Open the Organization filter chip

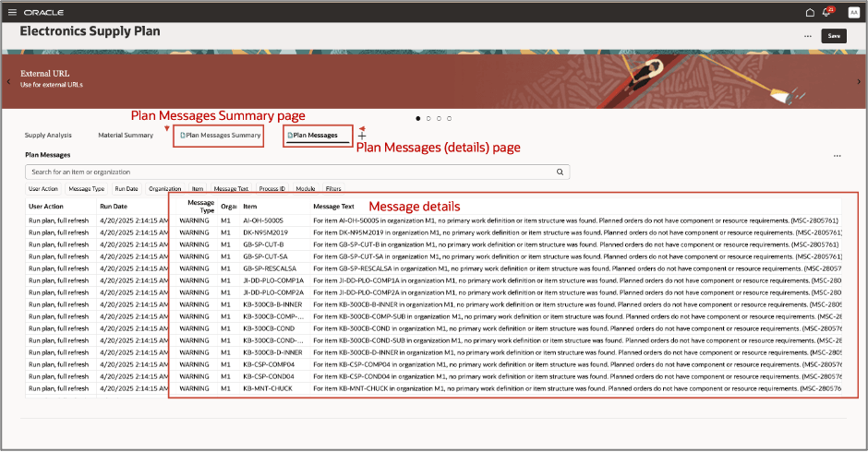(165, 189)
